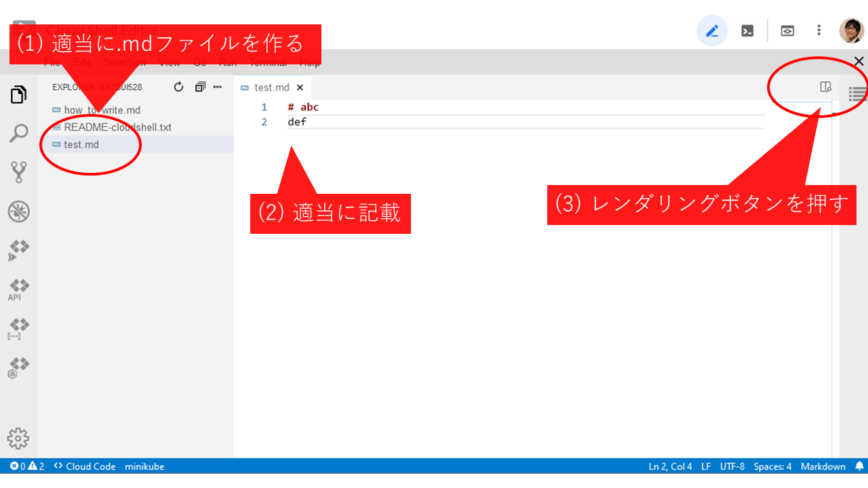Select the Search icon in the sidebar

[18, 133]
